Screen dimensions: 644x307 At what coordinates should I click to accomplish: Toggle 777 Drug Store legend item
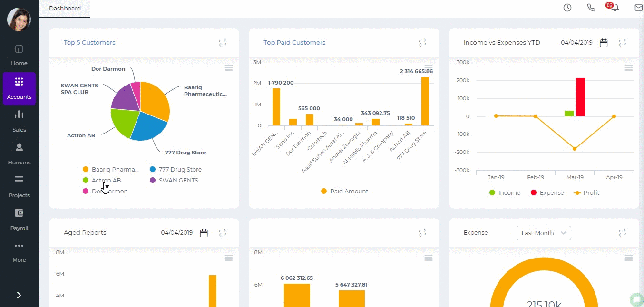pyautogui.click(x=176, y=169)
